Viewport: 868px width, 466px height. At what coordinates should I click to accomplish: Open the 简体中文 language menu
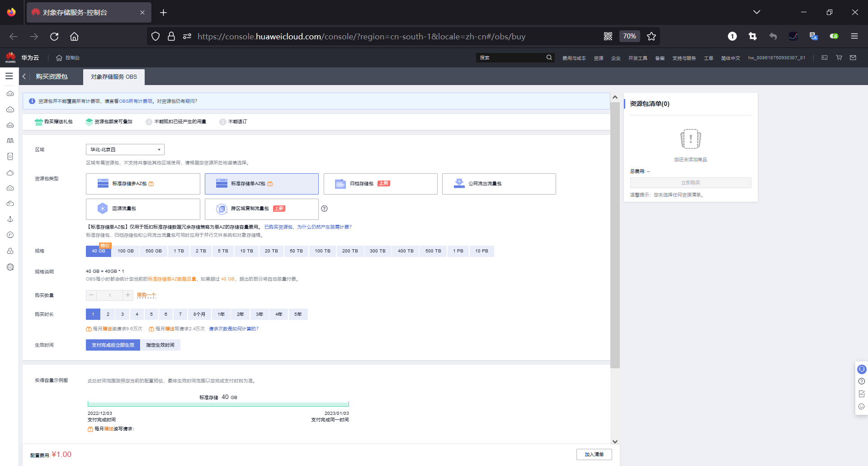[x=731, y=58]
